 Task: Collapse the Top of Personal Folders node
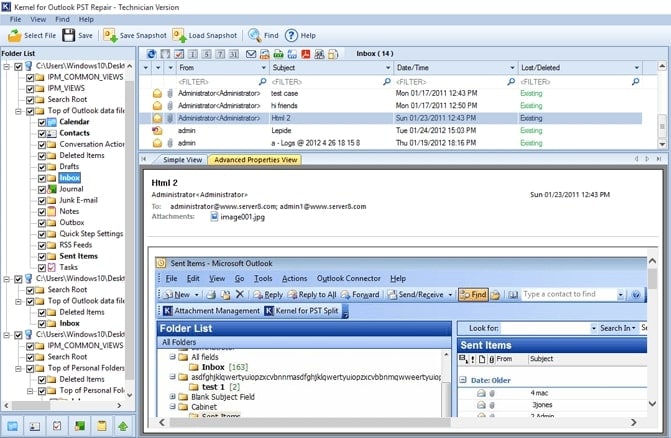pyautogui.click(x=18, y=369)
